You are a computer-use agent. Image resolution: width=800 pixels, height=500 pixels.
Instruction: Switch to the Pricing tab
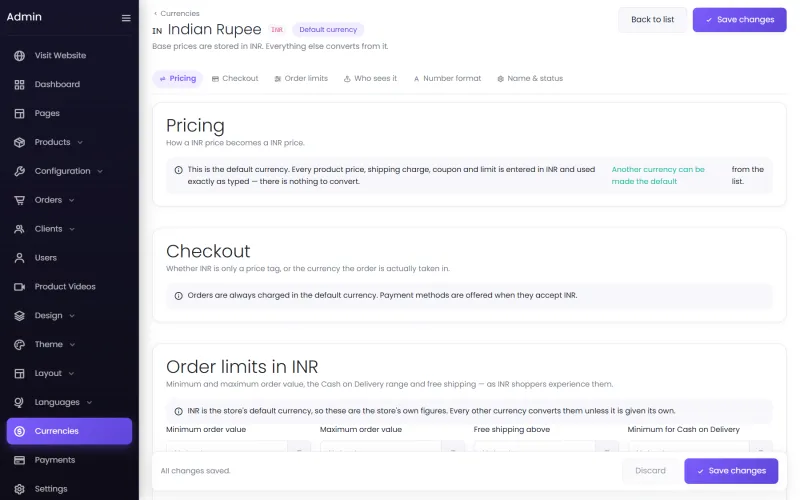pyautogui.click(x=178, y=79)
